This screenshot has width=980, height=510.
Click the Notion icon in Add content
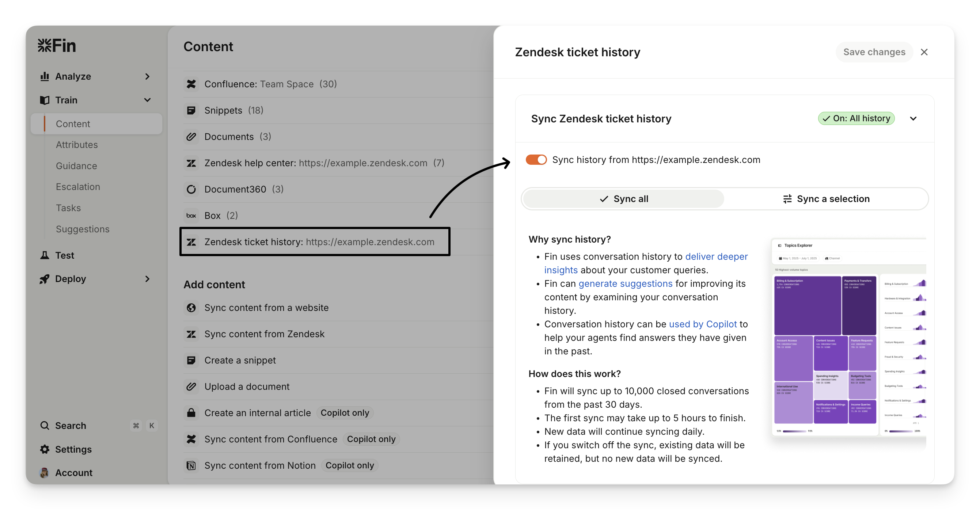coord(191,465)
